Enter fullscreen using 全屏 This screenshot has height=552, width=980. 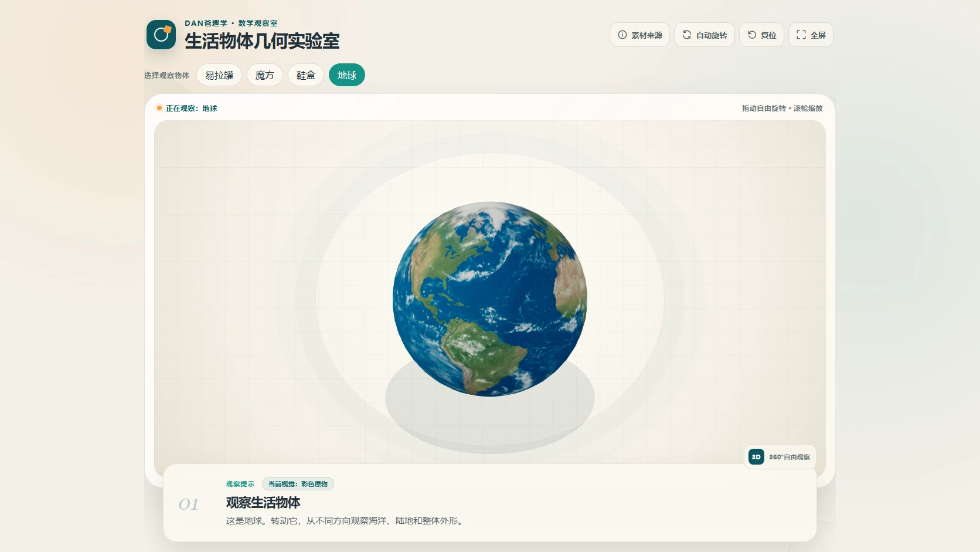tap(811, 35)
